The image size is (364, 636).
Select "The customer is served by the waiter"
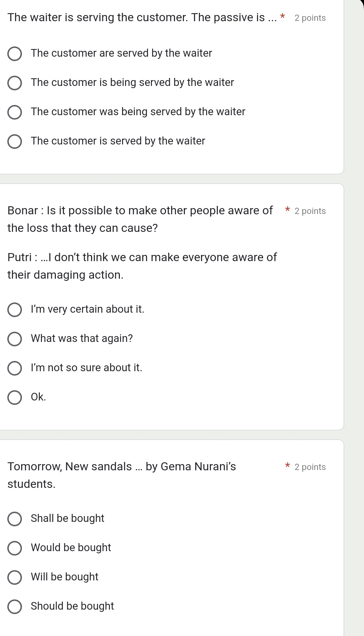(15, 141)
